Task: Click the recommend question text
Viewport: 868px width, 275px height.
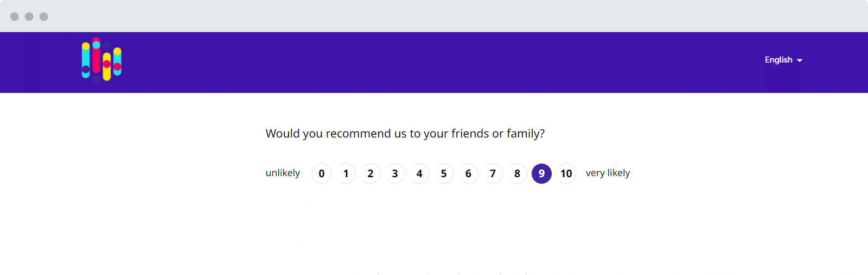Action: 405,134
